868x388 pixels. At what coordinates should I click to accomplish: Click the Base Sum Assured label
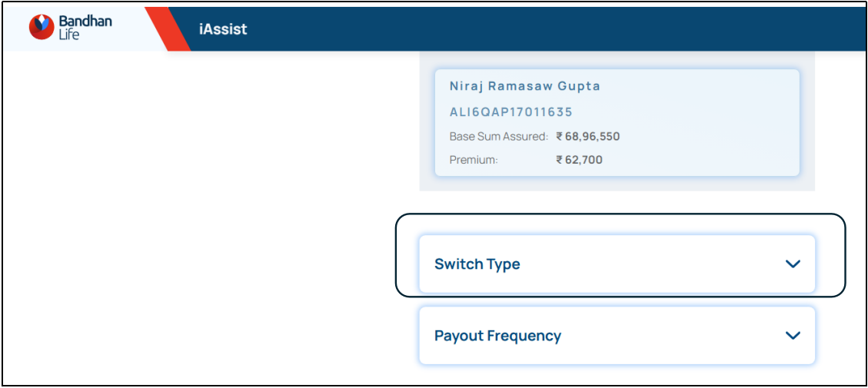(x=498, y=137)
